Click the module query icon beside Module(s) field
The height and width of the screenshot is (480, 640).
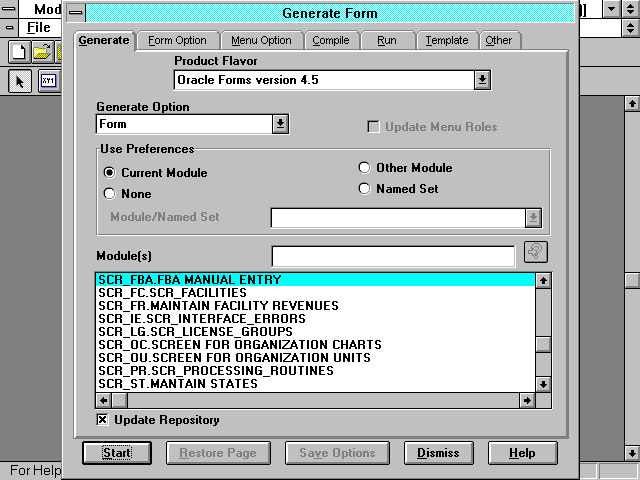(536, 252)
